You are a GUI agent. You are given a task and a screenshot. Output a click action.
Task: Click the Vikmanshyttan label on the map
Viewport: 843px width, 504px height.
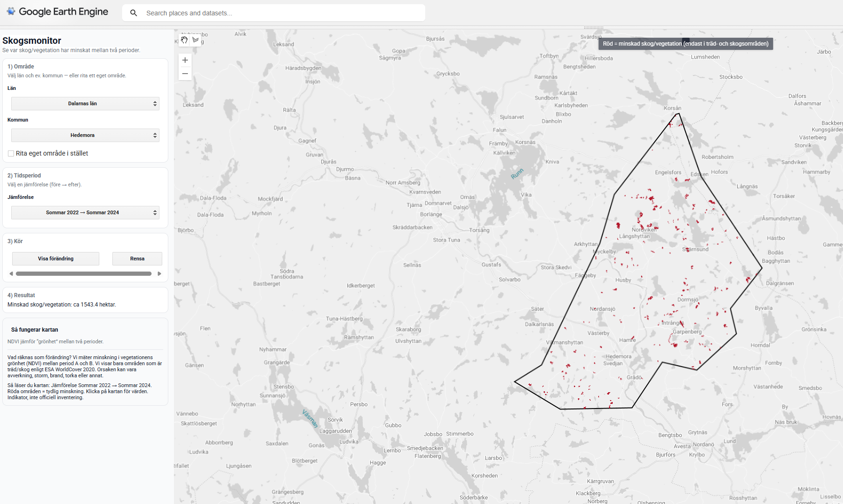(565, 342)
